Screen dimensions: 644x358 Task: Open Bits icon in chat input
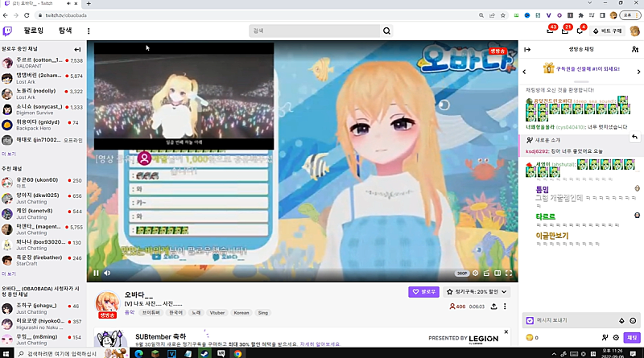pyautogui.click(x=621, y=321)
